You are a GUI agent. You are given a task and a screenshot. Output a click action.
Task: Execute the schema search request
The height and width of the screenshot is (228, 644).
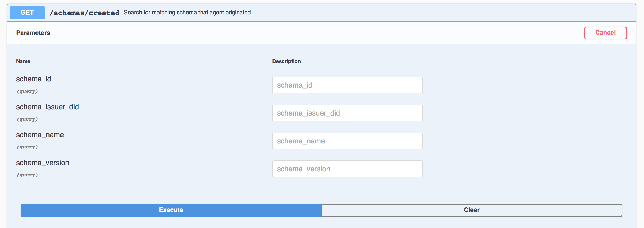coord(171,210)
